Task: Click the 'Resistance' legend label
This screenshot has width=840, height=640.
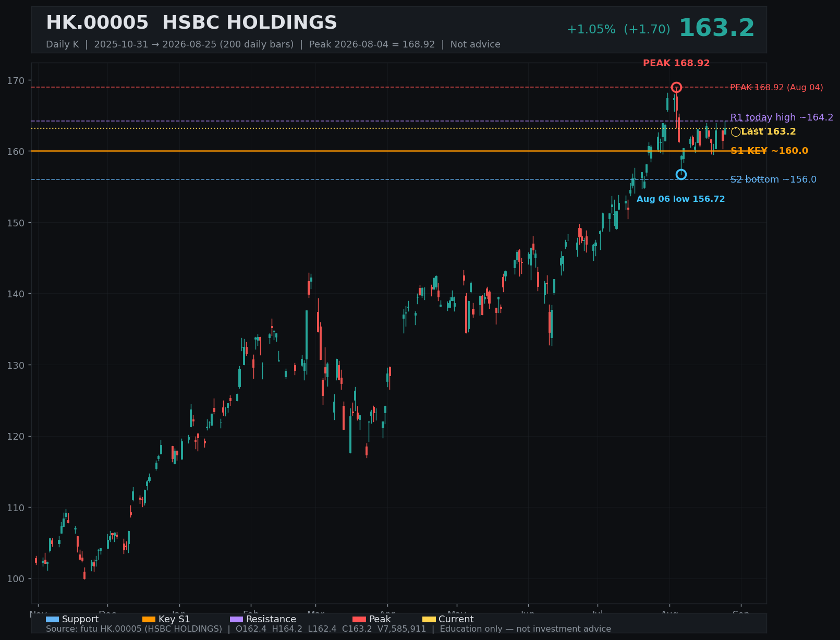Action: pyautogui.click(x=271, y=619)
